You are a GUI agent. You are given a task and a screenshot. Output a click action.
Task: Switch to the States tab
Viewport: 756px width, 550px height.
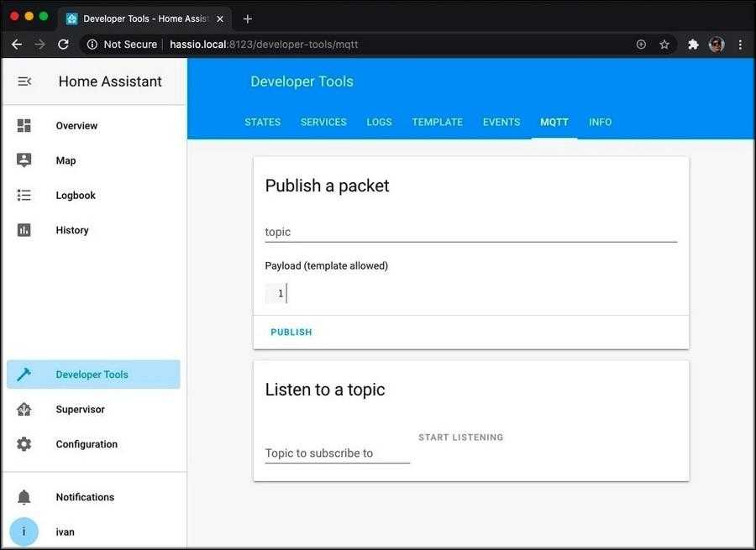pyautogui.click(x=262, y=123)
